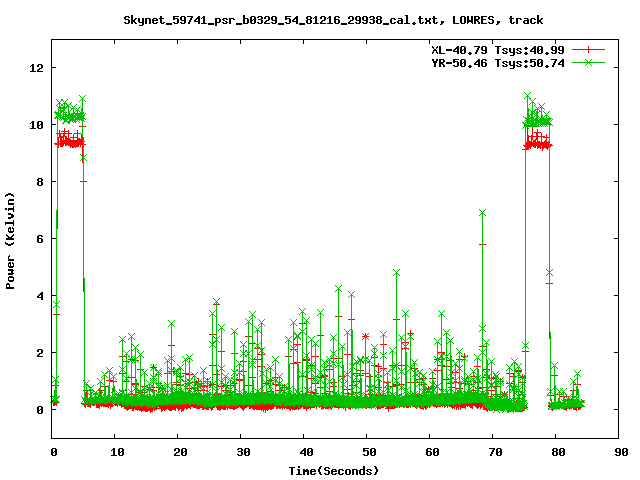The width and height of the screenshot is (640, 480).
Task: Select the XL-40.79 Tsys:40.99 legend label
Action: 498,50
